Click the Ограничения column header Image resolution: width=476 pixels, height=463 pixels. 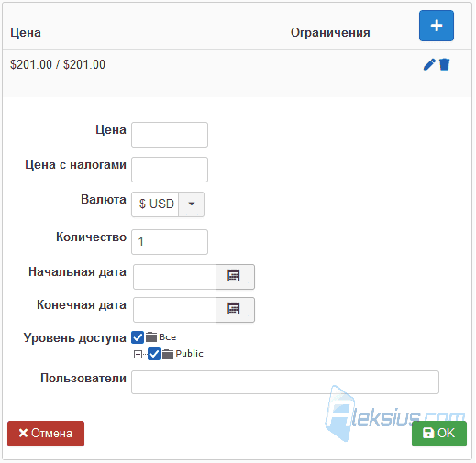[330, 32]
